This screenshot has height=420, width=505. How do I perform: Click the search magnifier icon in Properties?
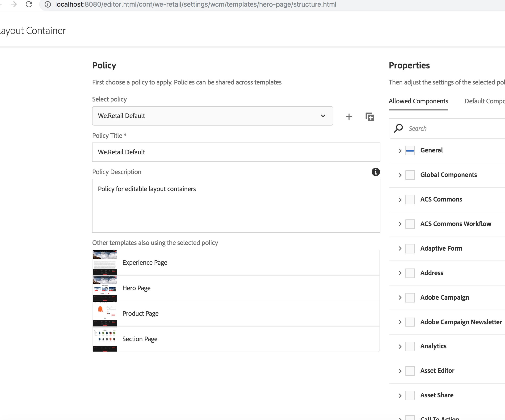(x=399, y=128)
